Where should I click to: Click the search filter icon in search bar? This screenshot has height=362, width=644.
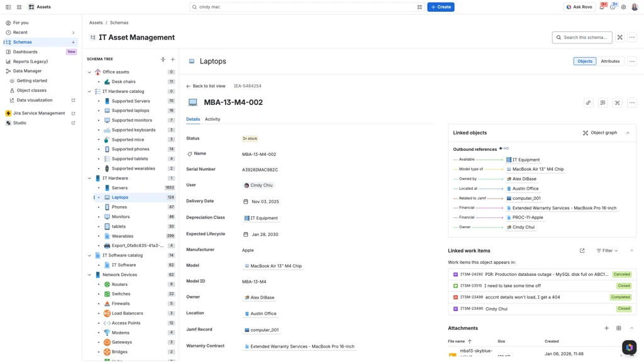click(x=419, y=7)
